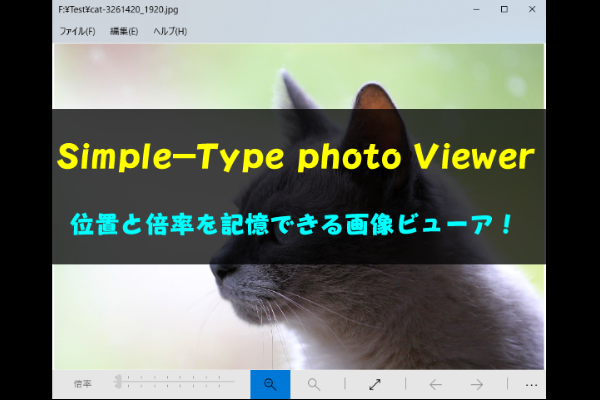The image size is (600, 400).
Task: Open the ファイル(F) menu
Action: point(77,31)
